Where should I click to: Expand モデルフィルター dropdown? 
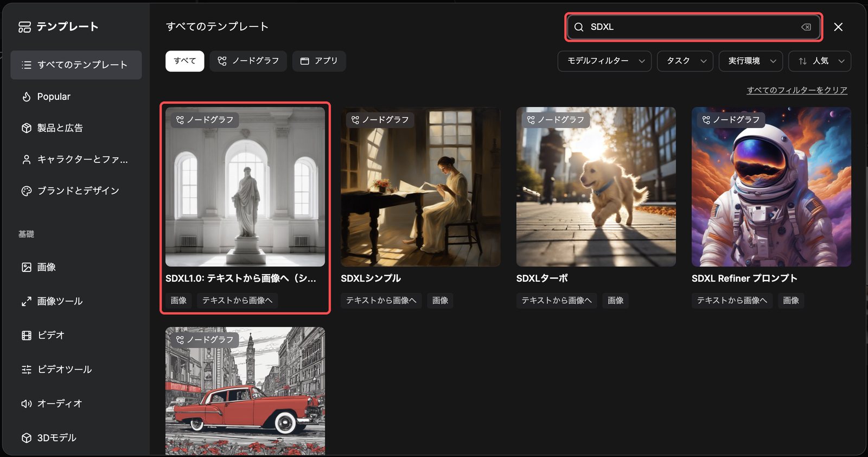[x=604, y=61]
